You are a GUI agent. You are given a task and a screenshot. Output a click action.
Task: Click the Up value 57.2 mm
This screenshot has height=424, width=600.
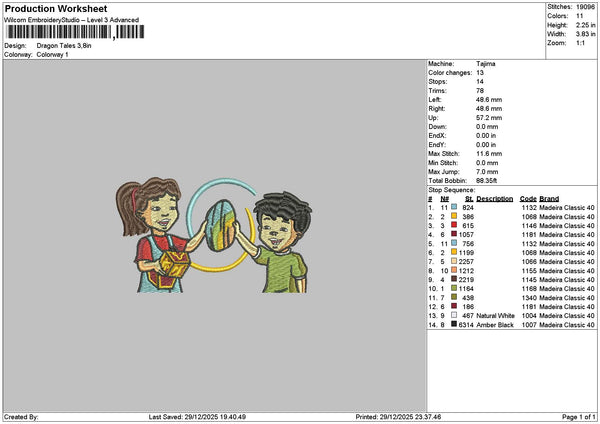point(489,117)
